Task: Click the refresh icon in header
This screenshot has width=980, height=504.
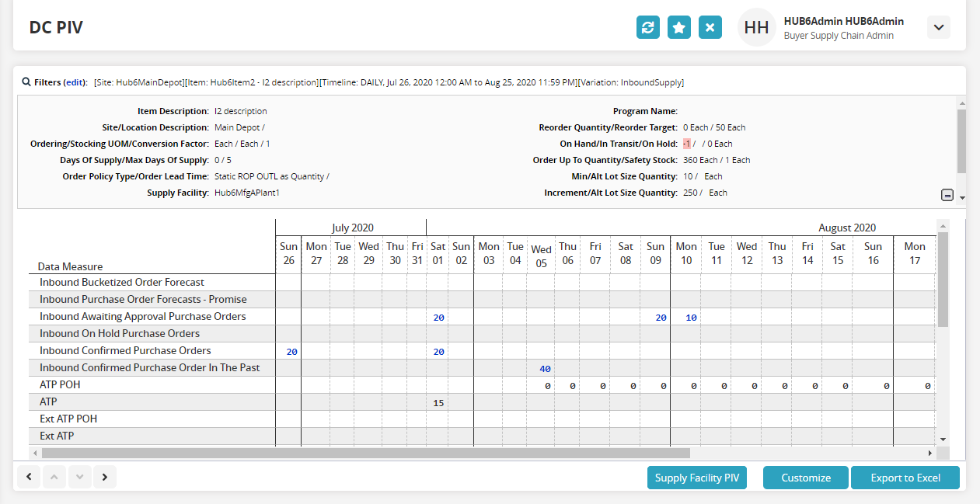Action: pos(647,27)
